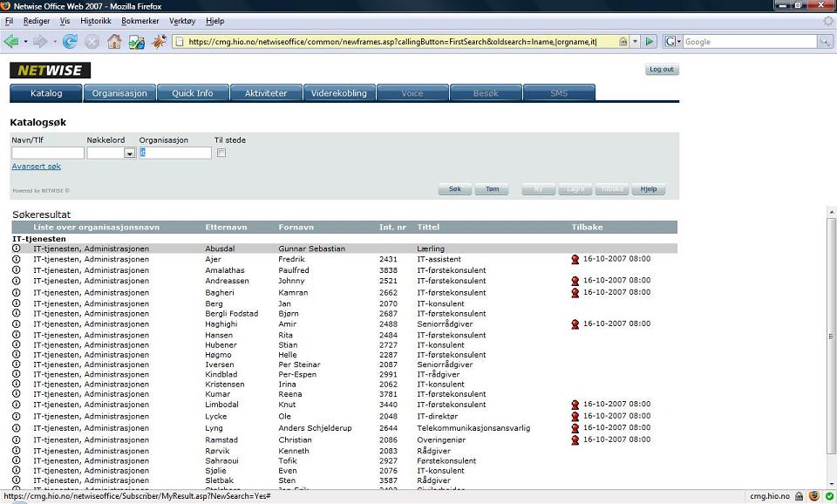837x504 pixels.
Task: Reload the page with the refresh icon
Action: 70,41
